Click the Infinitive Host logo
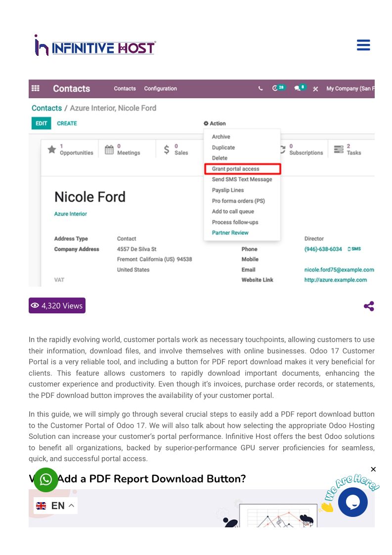 point(95,45)
